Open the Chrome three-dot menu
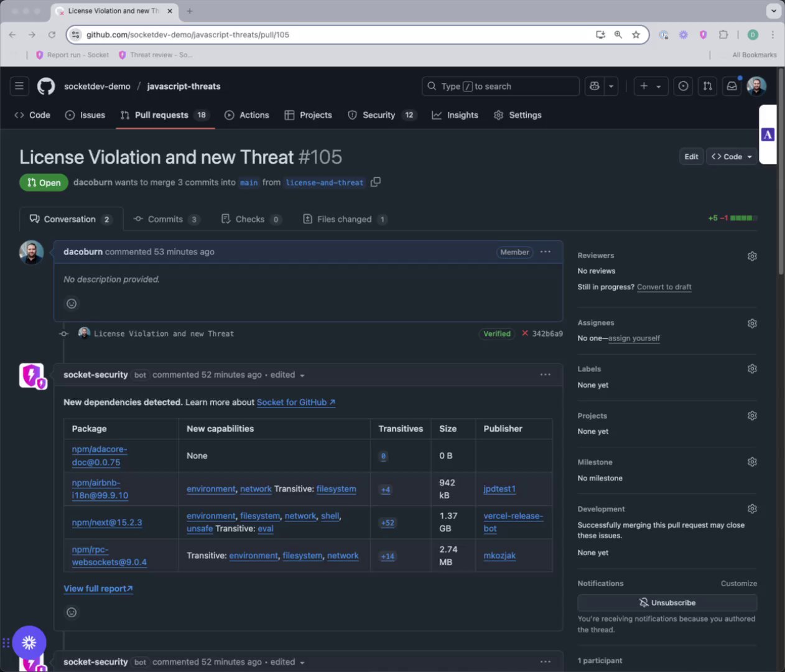 [773, 35]
